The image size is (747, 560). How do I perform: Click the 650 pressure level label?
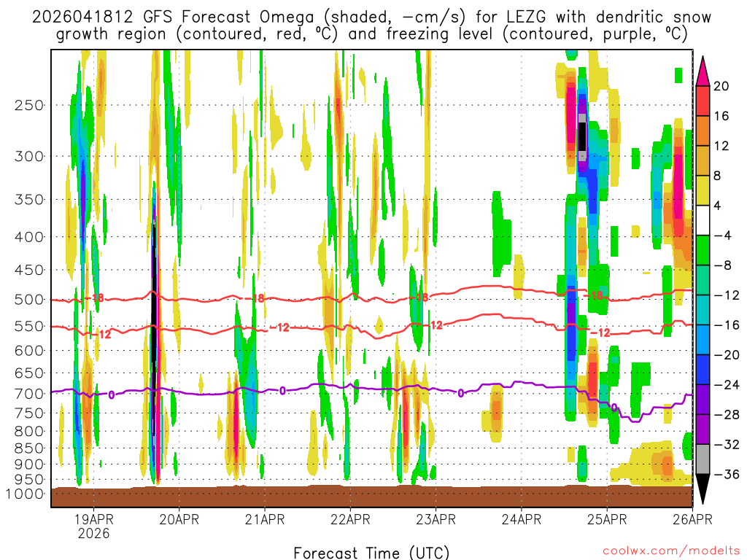(x=29, y=373)
